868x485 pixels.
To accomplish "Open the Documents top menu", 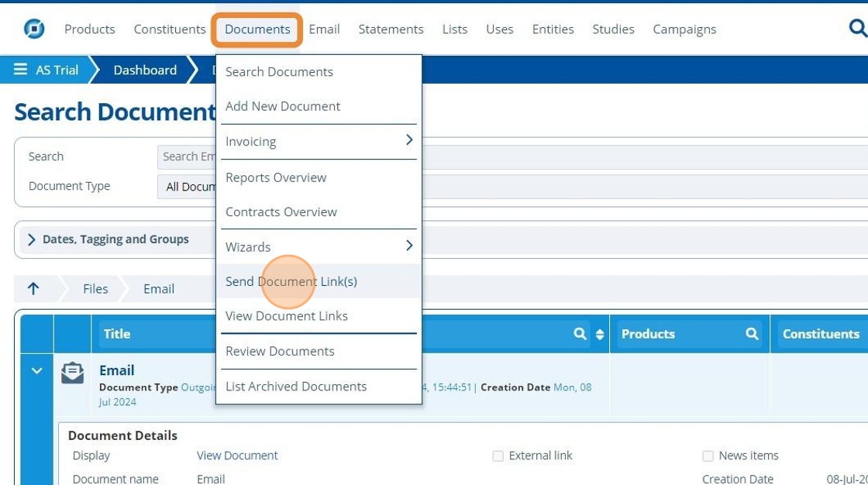I will 257,29.
